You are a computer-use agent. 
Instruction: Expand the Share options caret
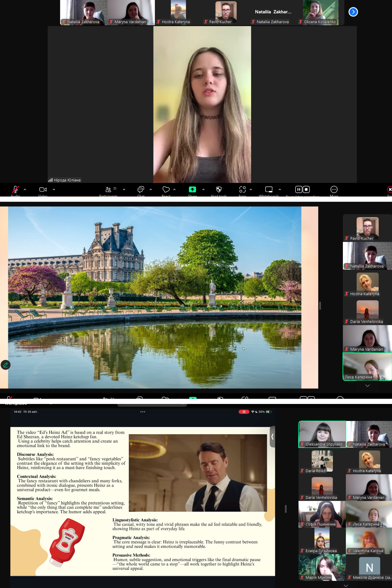[203, 190]
